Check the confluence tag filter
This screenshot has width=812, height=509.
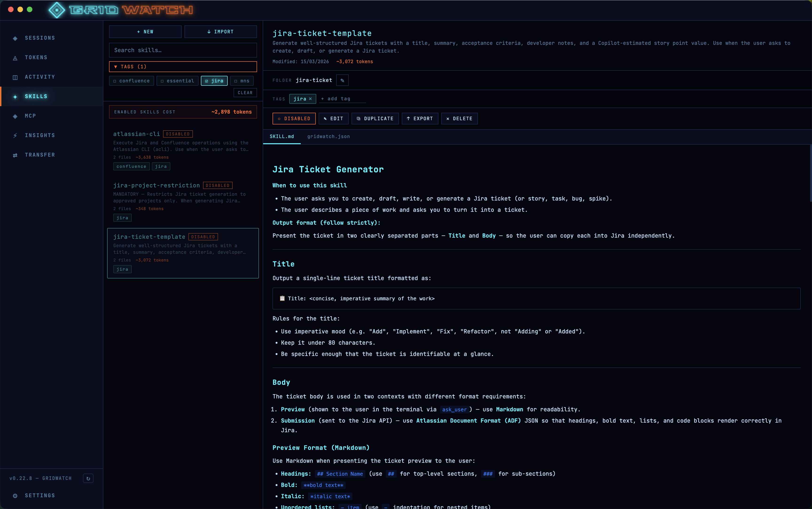(x=131, y=81)
